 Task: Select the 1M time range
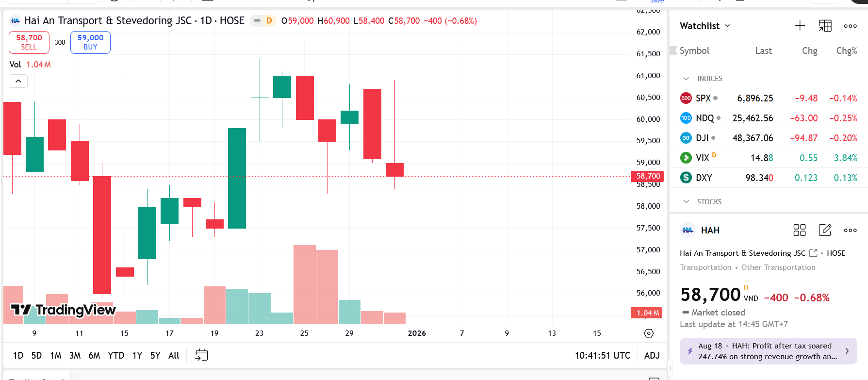point(56,355)
